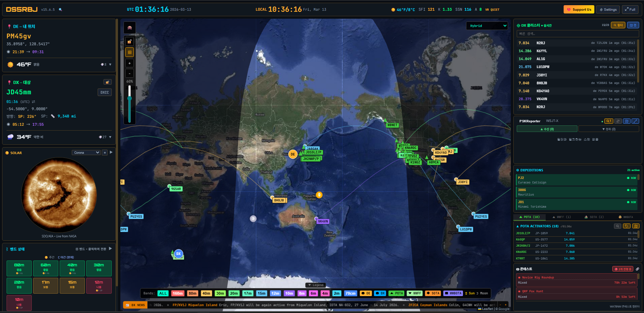Viewport: 644px width, 313px height.
Task: Switch to the WWFF tab
Action: click(562, 217)
